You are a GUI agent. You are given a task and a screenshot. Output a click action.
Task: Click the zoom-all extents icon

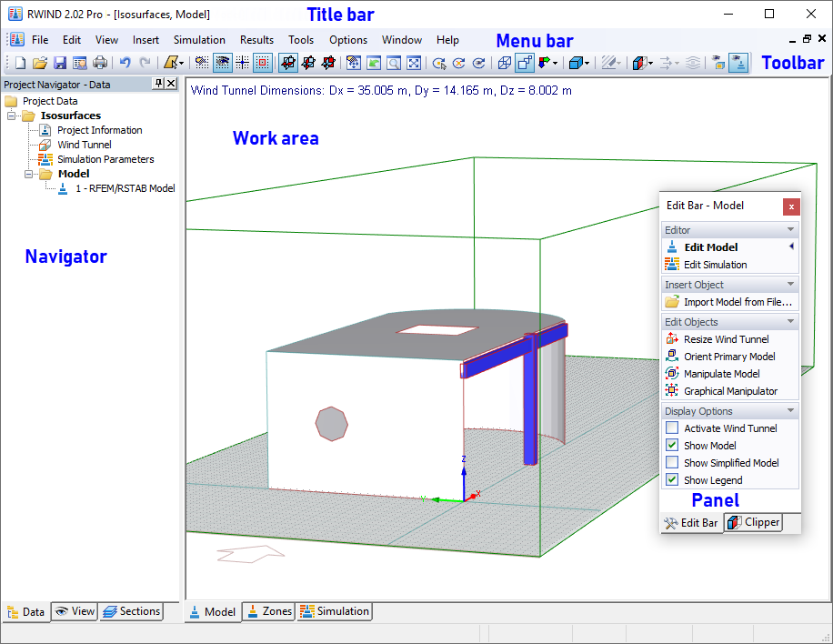pos(414,63)
